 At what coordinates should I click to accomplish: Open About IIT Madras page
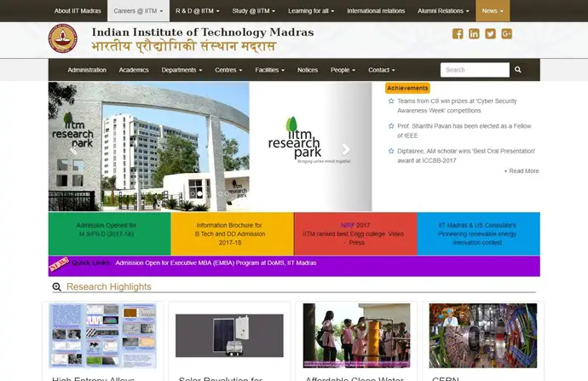pos(78,11)
